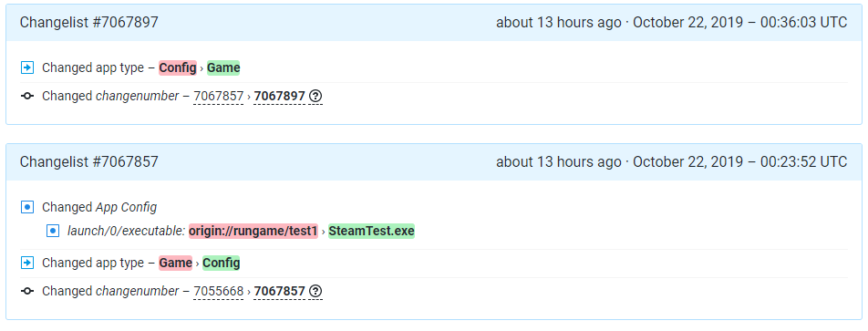868x331 pixels.
Task: Open the old changenumber 7055668 link
Action: pyautogui.click(x=218, y=291)
